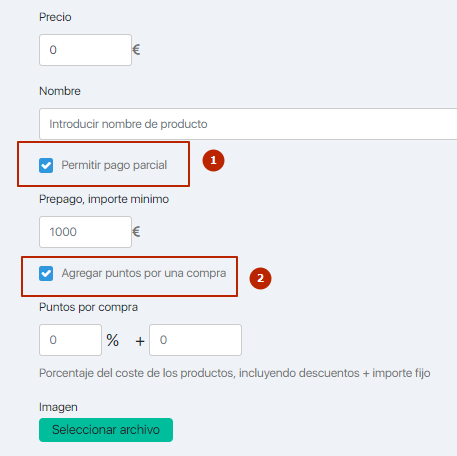The height and width of the screenshot is (456, 457).
Task: Click the Porcentaje del coste helper text
Action: 235,373
